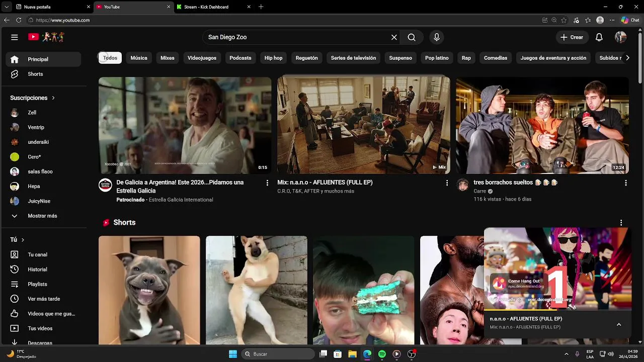Expand the Tú section chevron

click(x=23, y=240)
